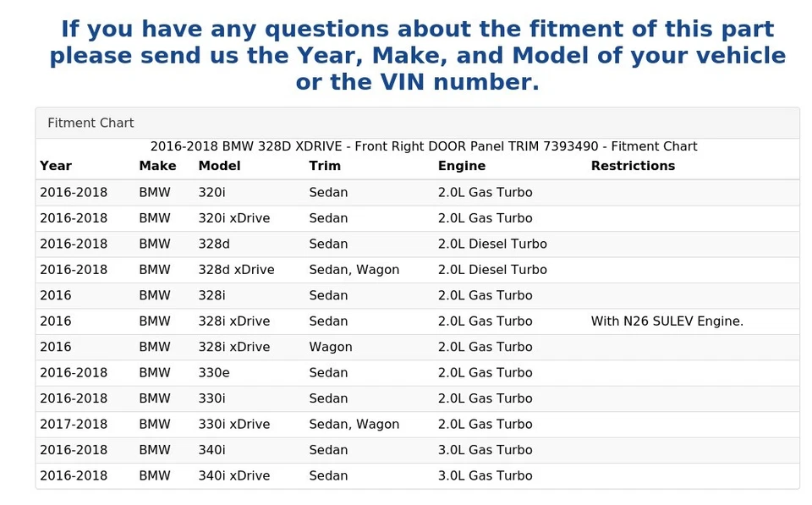Select the 320i xDrive model cell
This screenshot has height=505, width=812.
[x=233, y=218]
